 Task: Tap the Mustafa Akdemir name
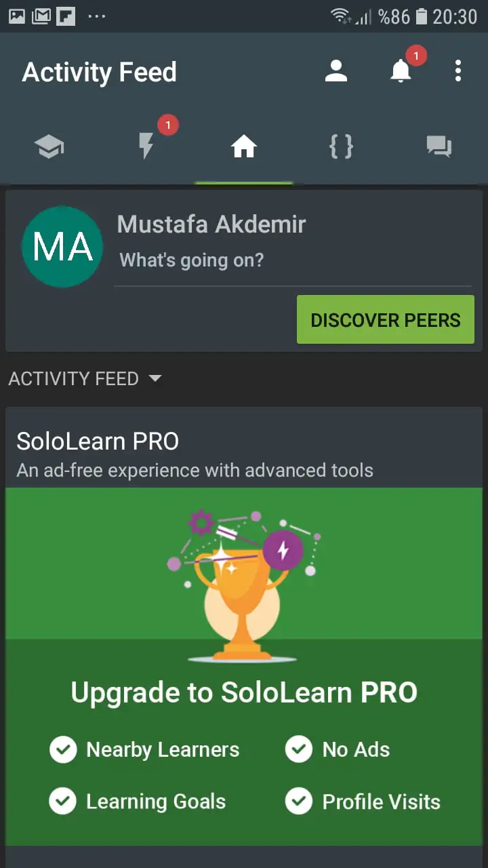click(x=211, y=224)
